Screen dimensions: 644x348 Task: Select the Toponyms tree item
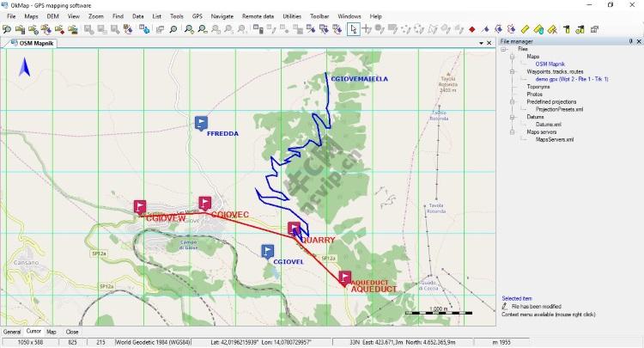pos(538,87)
